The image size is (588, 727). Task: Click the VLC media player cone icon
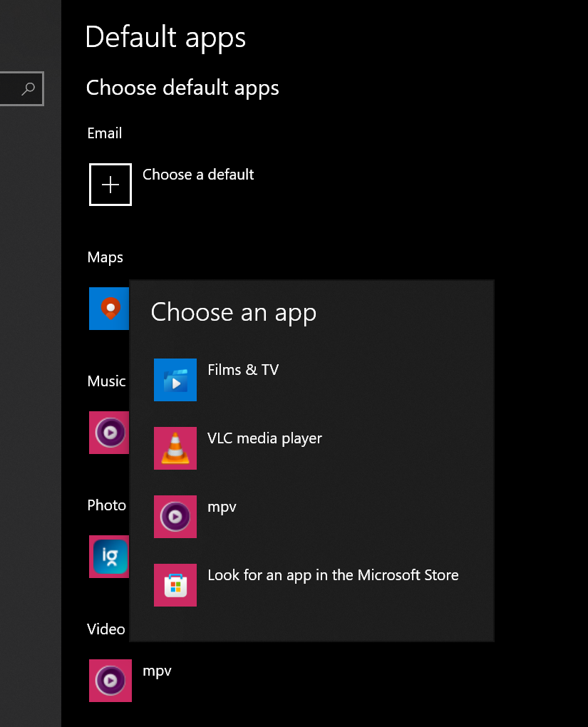click(175, 448)
